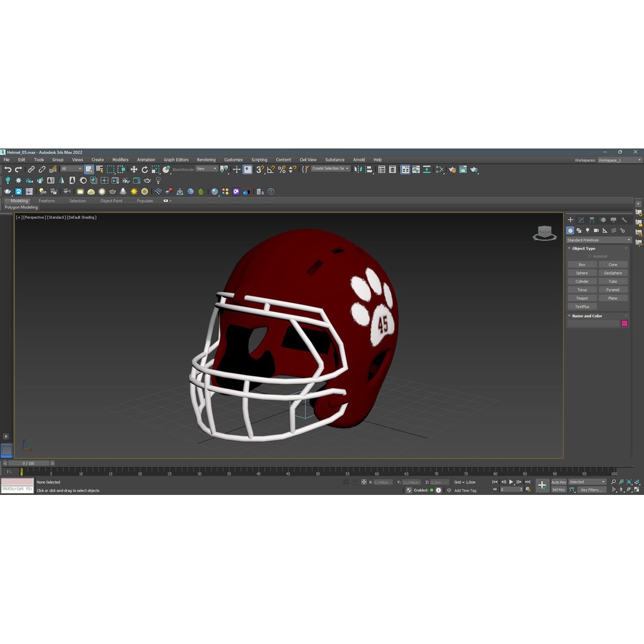Open the Shapes category icon in Command Panel
Viewport: 644px width, 644px height.
[x=580, y=230]
